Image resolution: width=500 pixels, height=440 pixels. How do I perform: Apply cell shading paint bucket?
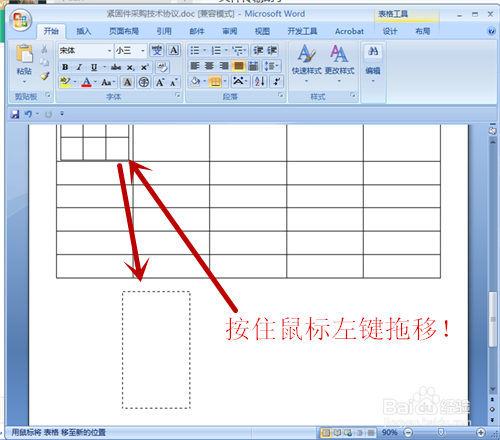click(x=195, y=81)
